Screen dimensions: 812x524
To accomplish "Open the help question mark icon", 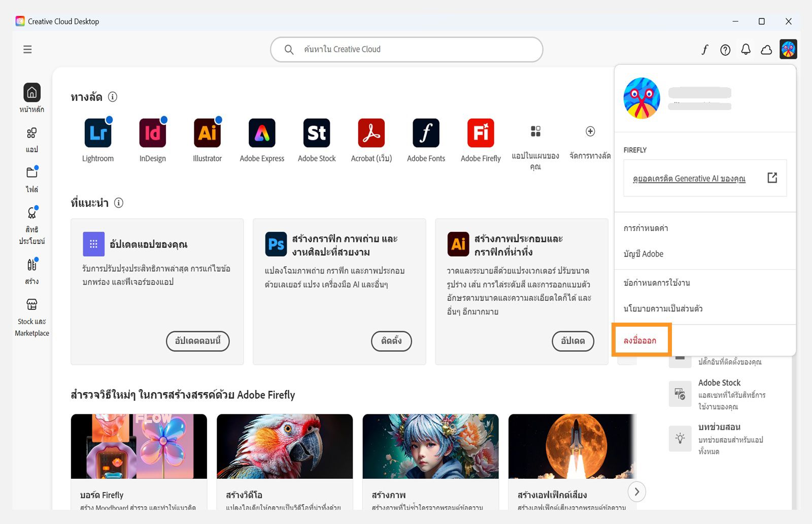I will (725, 50).
